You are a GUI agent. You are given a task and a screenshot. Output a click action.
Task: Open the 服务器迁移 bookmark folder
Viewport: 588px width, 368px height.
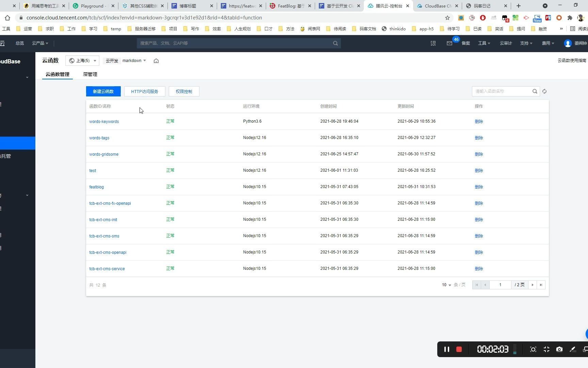142,29
